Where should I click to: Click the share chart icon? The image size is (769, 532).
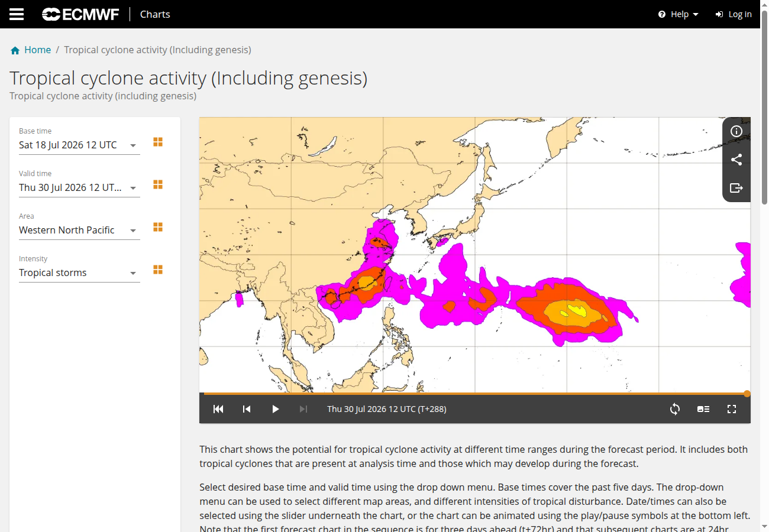pyautogui.click(x=736, y=160)
